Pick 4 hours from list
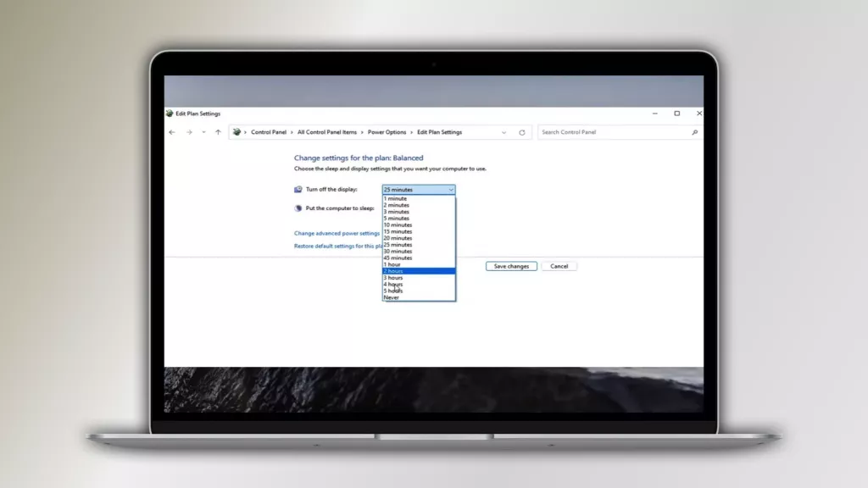Image resolution: width=868 pixels, height=488 pixels. 419,285
